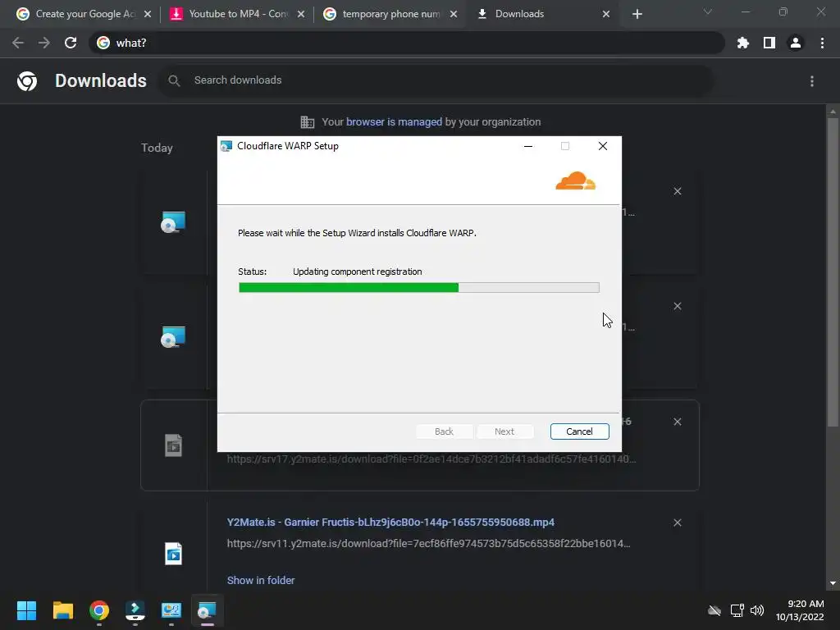Click the srv17.y2mate.is download URL

click(431, 459)
